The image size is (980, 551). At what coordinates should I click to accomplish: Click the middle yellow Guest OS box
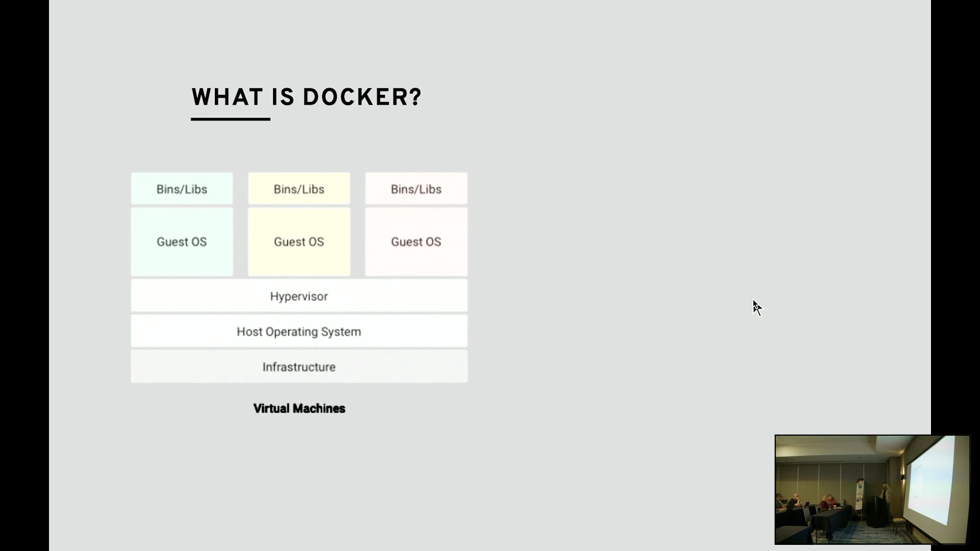299,242
